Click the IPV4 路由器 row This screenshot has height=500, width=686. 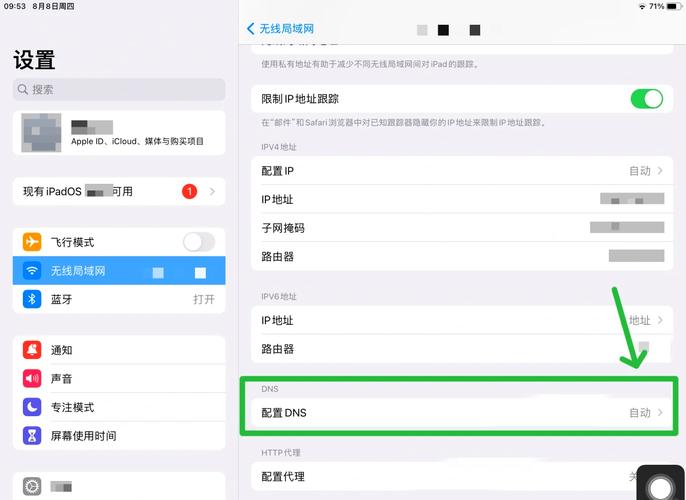pyautogui.click(x=462, y=256)
